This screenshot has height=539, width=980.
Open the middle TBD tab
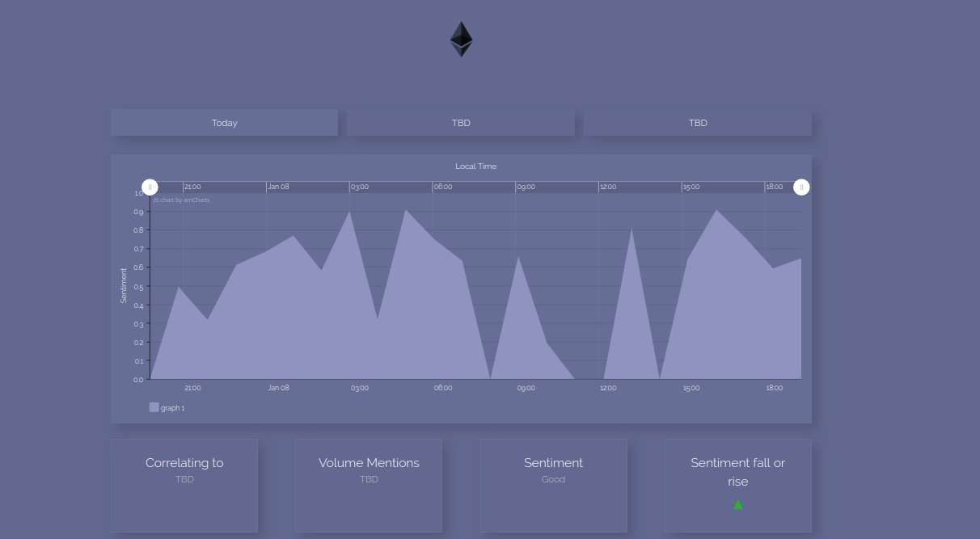click(461, 123)
